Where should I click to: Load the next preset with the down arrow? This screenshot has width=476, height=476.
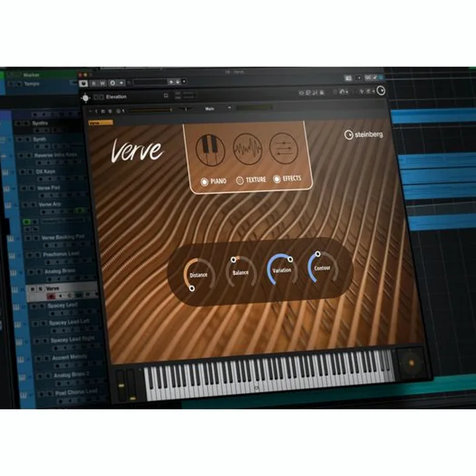pyautogui.click(x=178, y=81)
